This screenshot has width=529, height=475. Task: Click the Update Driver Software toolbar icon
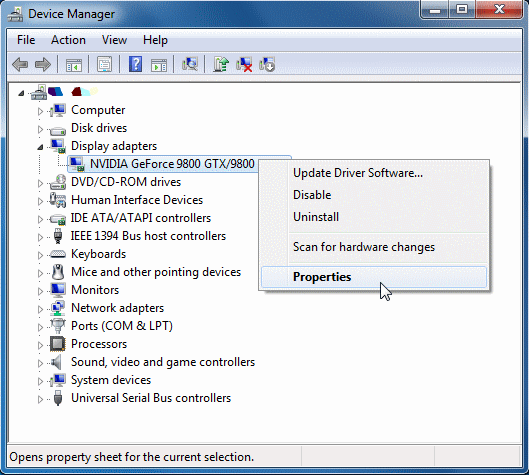[221, 64]
